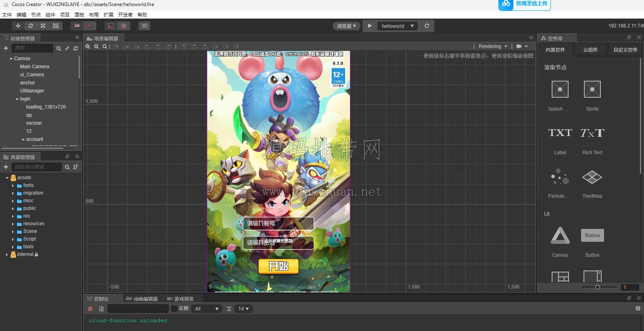The height and width of the screenshot is (331, 644).
Task: Add a new node in hierarchy panel
Action: click(6, 48)
